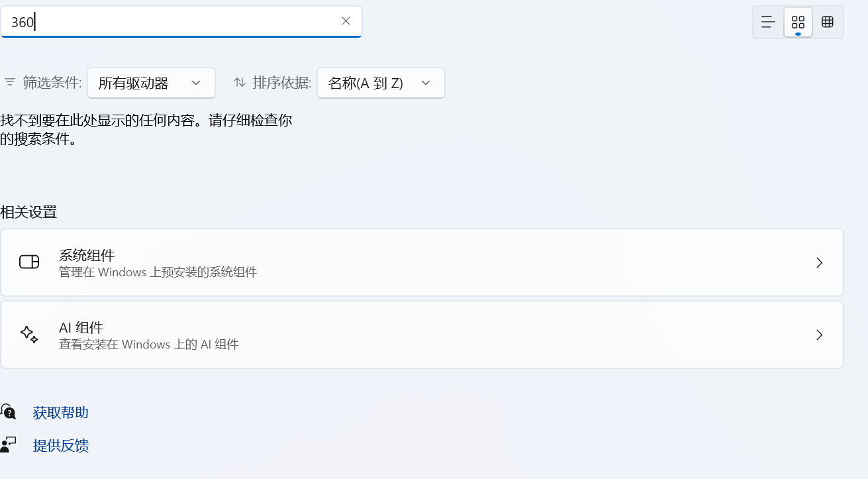Open the AI 组件 settings card
Screen dimensions: 868x479
[x=422, y=335]
